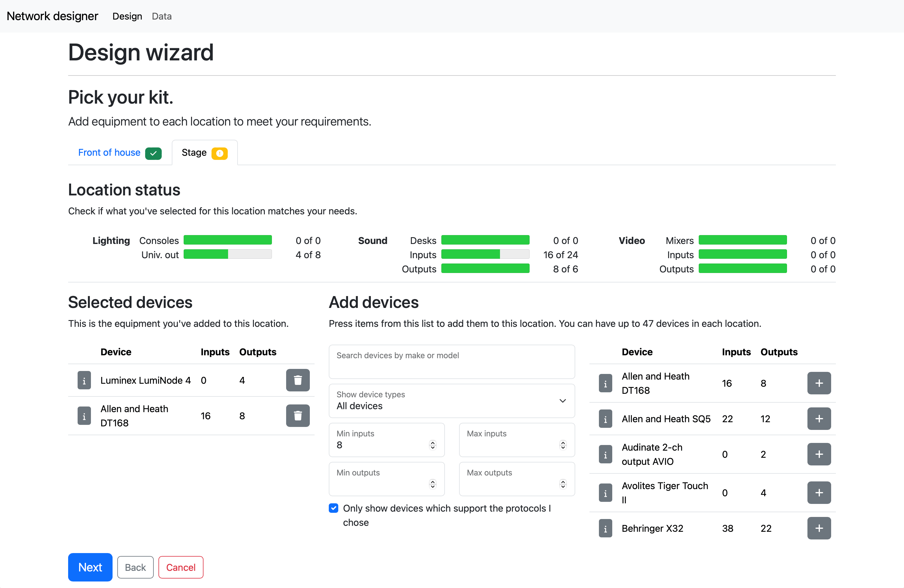Remove Allen and Heath DT168 from selected devices
Viewport: 904px width, 588px height.
click(298, 416)
